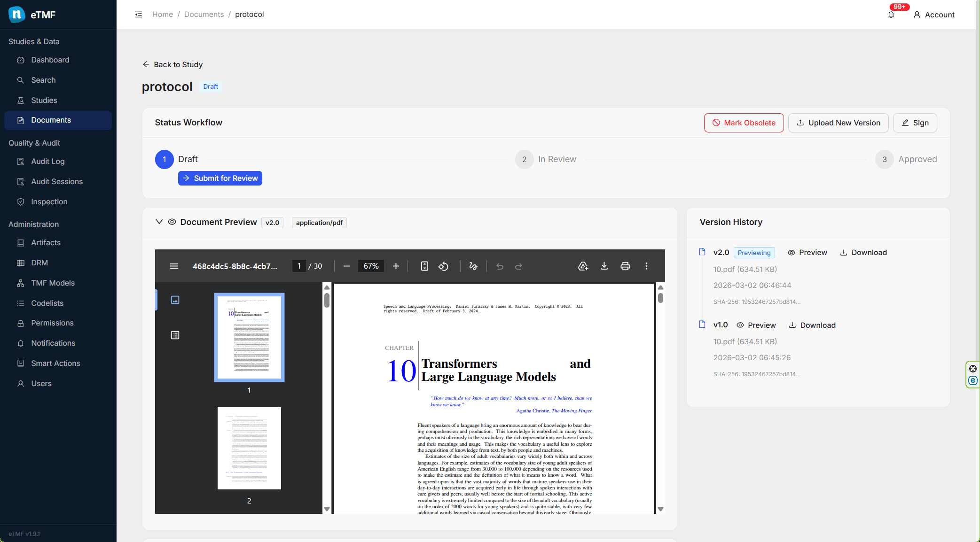Click Upload New Version button

tap(838, 123)
